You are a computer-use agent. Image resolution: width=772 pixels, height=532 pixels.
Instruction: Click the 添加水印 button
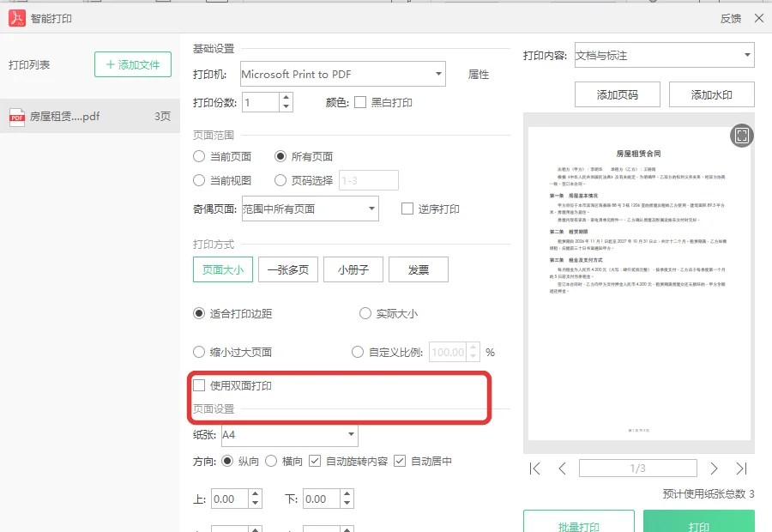(712, 94)
